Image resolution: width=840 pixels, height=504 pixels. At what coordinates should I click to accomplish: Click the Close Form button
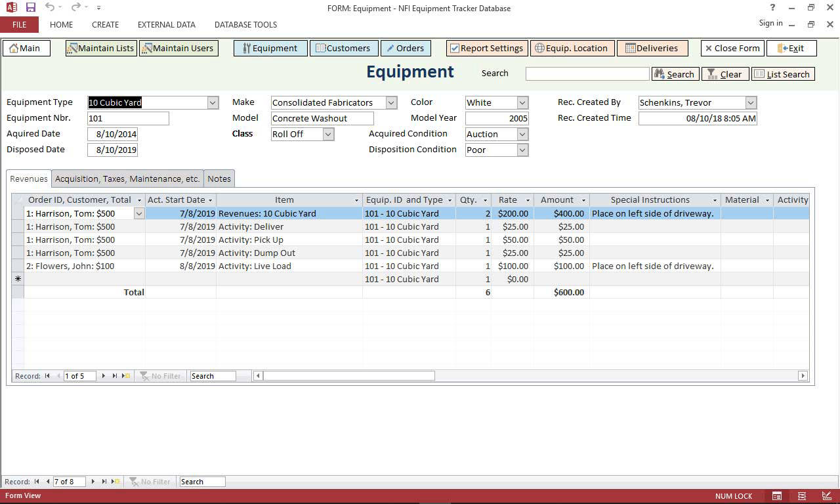(x=732, y=48)
